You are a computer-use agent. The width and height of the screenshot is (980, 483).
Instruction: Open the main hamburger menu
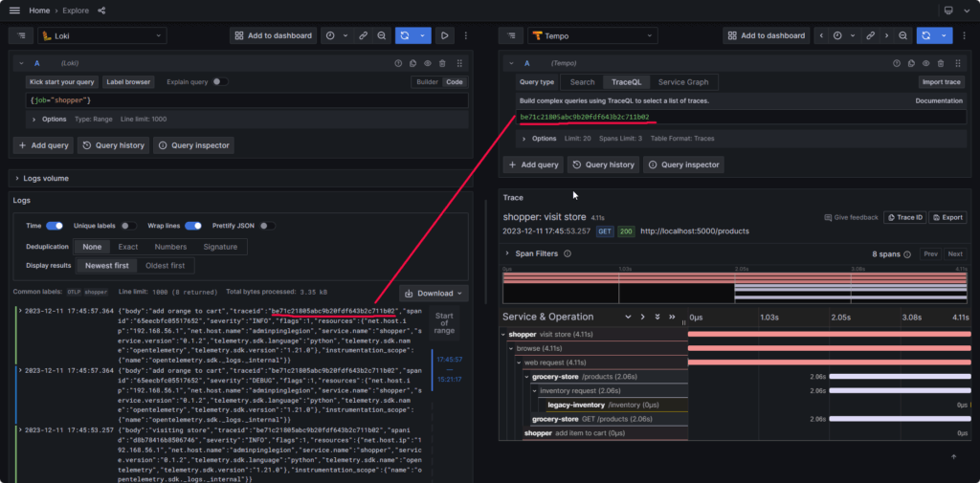(x=14, y=11)
